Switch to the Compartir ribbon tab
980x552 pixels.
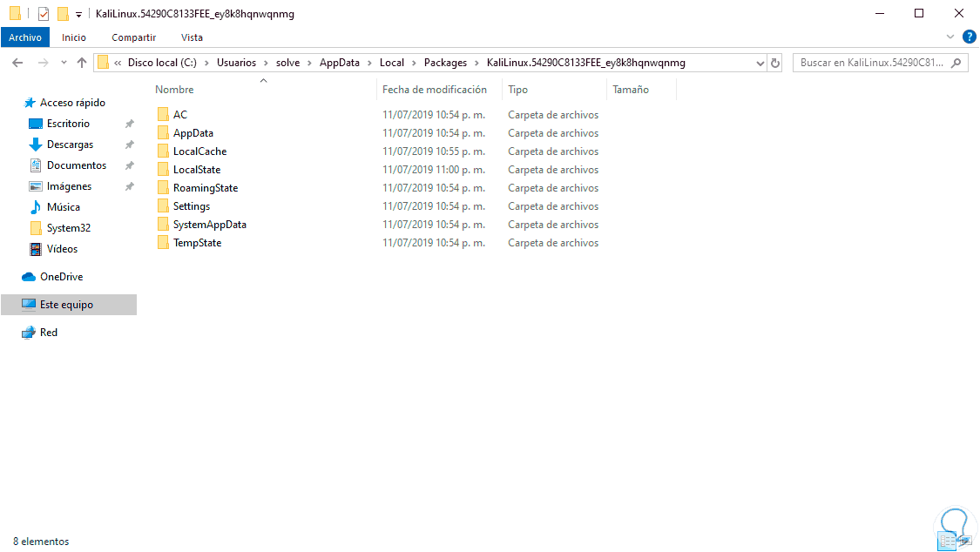[x=134, y=37]
